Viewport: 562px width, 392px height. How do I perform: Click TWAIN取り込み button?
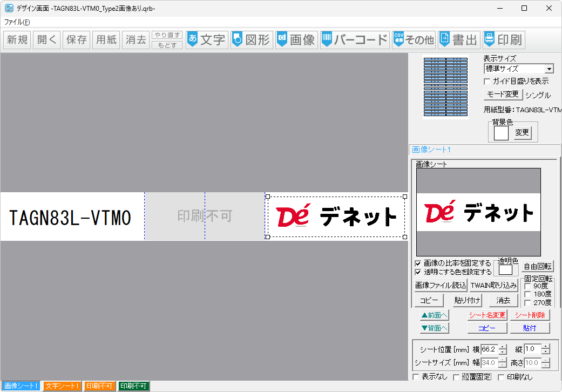[493, 285]
